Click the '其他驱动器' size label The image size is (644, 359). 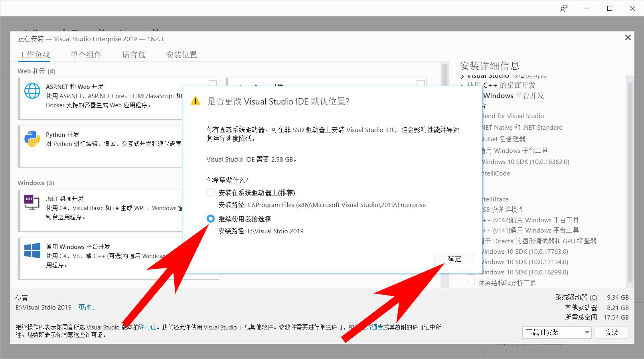(x=581, y=308)
